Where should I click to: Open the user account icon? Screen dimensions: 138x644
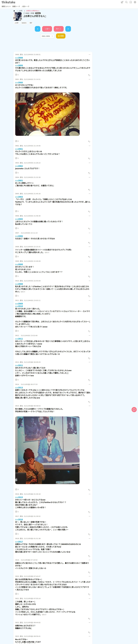pyautogui.click(x=135, y=2)
